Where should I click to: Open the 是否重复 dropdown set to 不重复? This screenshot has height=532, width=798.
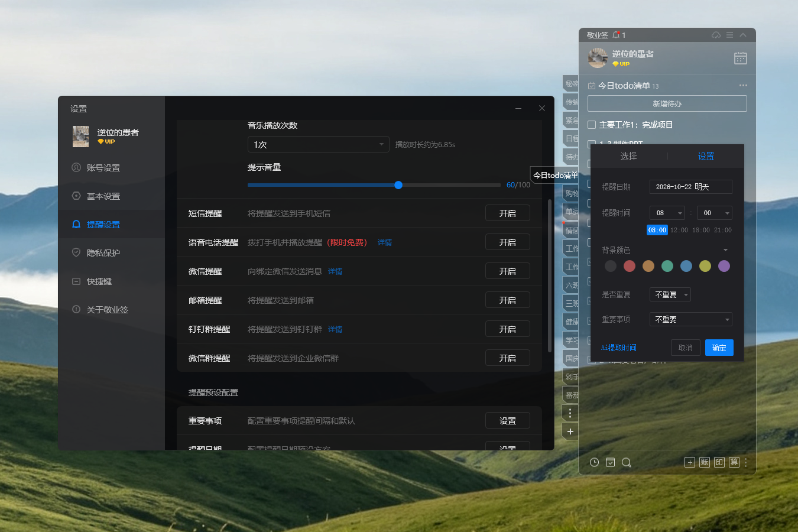(670, 294)
